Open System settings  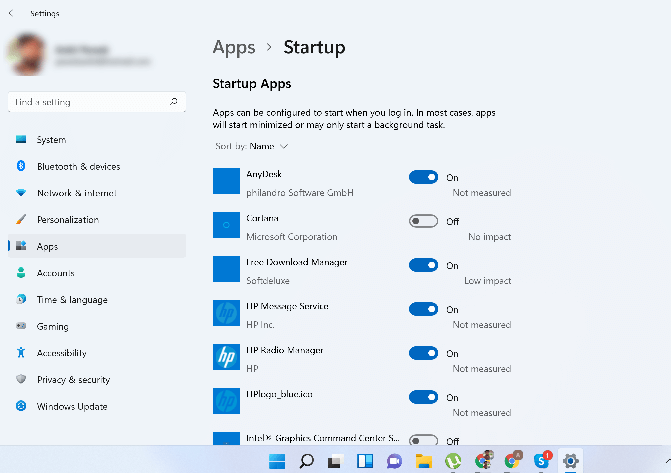coord(97,140)
